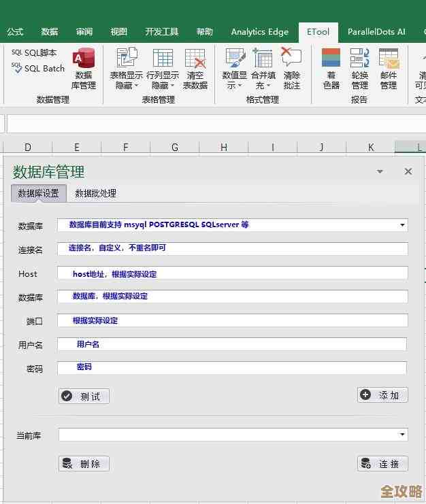Click 删除 button

pyautogui.click(x=84, y=463)
